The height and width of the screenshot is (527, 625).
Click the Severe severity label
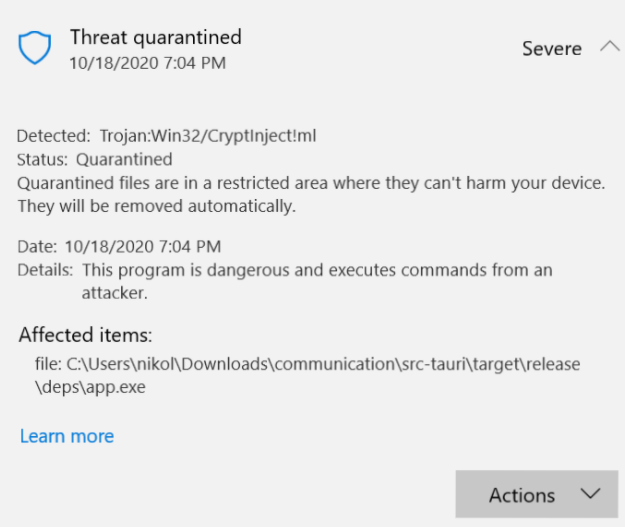click(551, 48)
